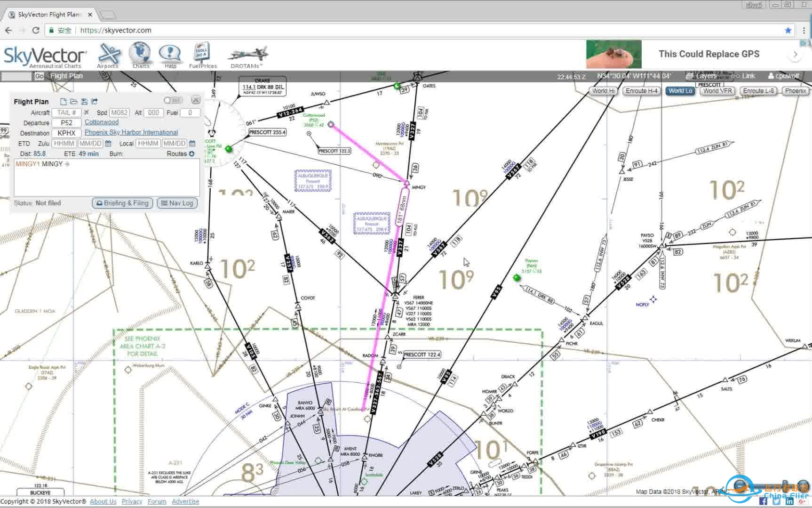
Task: Click the Spd speed field
Action: [119, 113]
